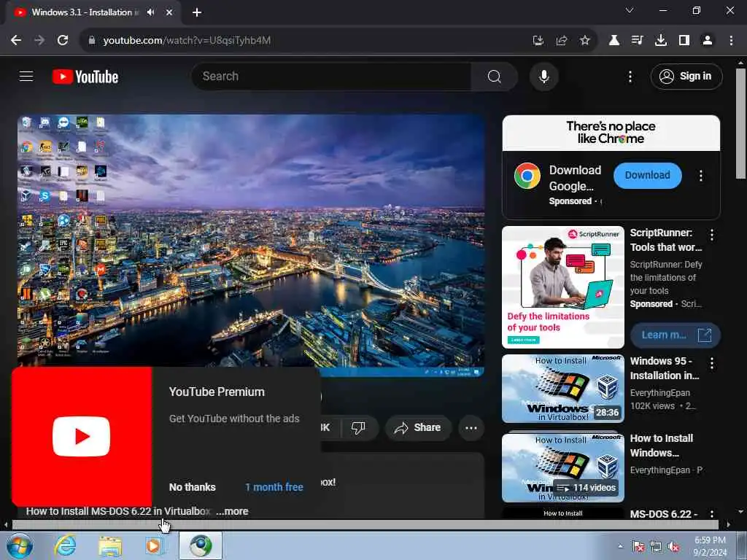The height and width of the screenshot is (560, 747).
Task: Open Chrome three-dot menu
Action: [x=731, y=41]
